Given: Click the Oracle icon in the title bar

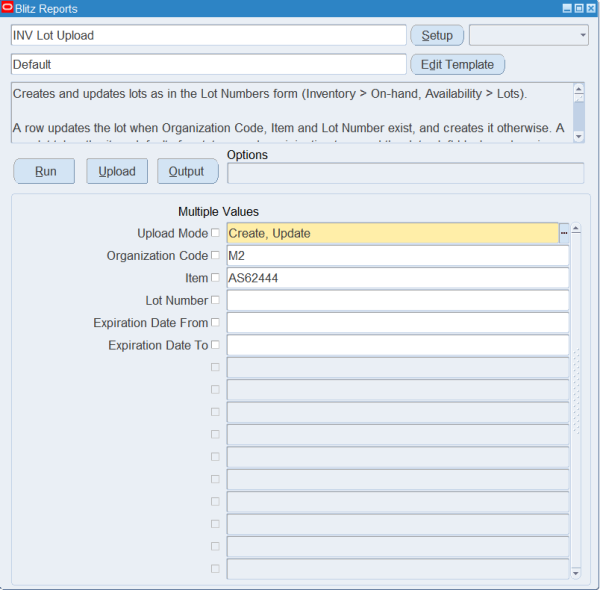Looking at the screenshot, I should (x=7, y=8).
